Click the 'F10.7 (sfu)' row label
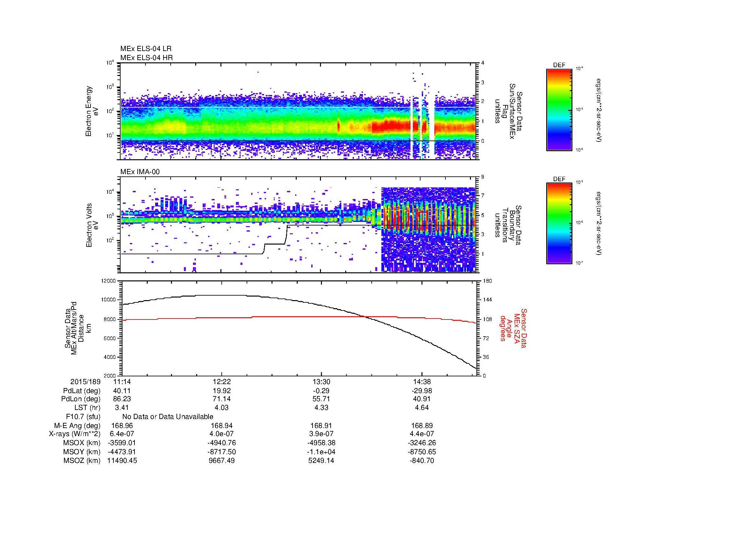The image size is (756, 534). tap(83, 417)
